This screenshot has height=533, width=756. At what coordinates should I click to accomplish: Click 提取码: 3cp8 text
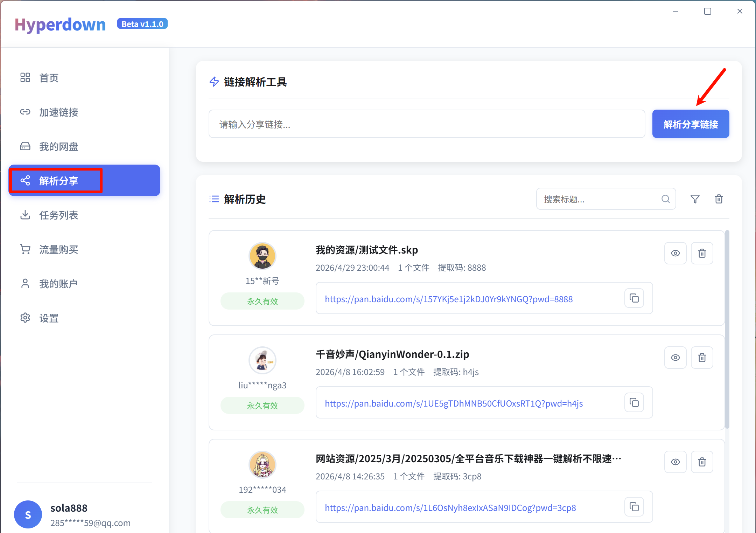(x=457, y=476)
